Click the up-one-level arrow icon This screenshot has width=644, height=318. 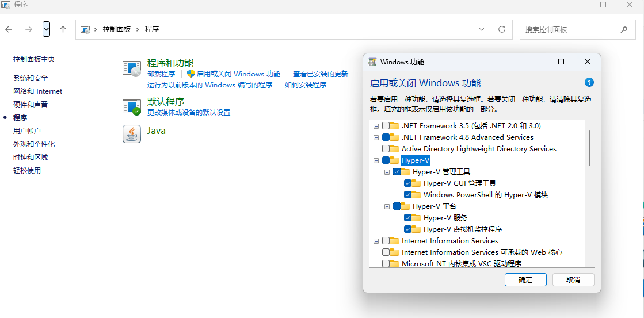(63, 29)
